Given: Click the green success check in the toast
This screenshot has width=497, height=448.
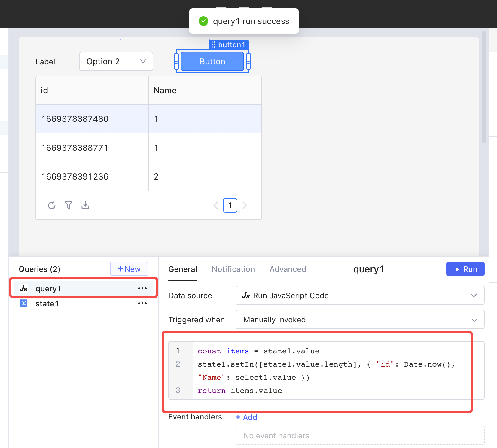Looking at the screenshot, I should (203, 21).
